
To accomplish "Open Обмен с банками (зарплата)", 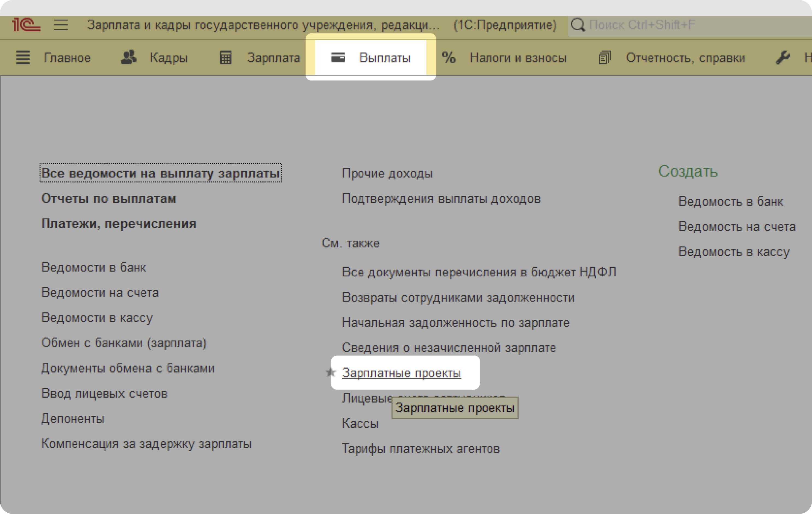I will tap(124, 343).
